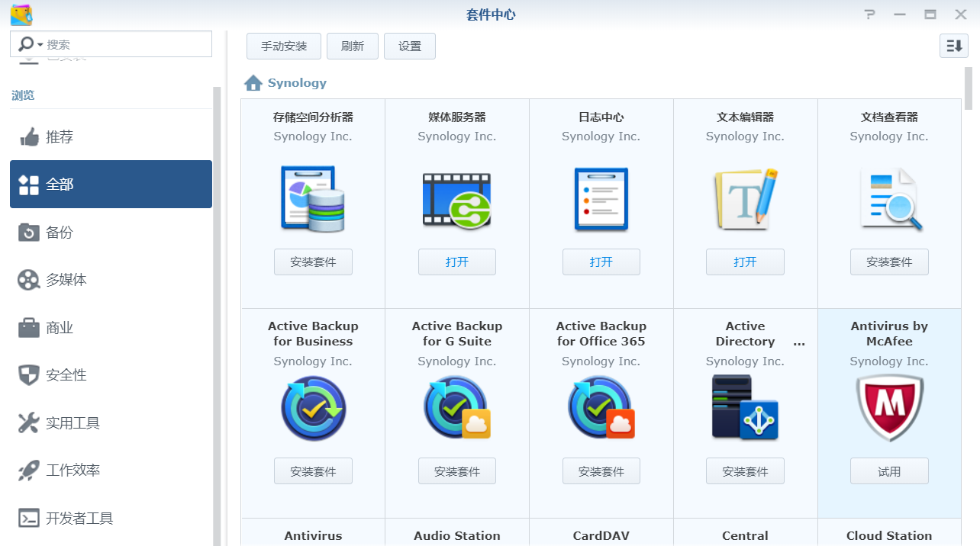Click the Audio Station package title
980x546 pixels.
pos(456,536)
